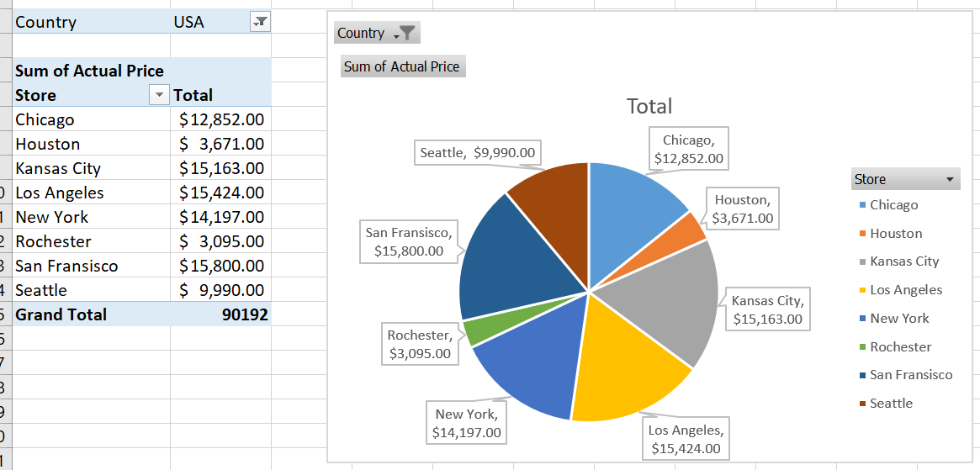
Task: Open the Country filter dropdown in pivot table
Action: pos(259,23)
